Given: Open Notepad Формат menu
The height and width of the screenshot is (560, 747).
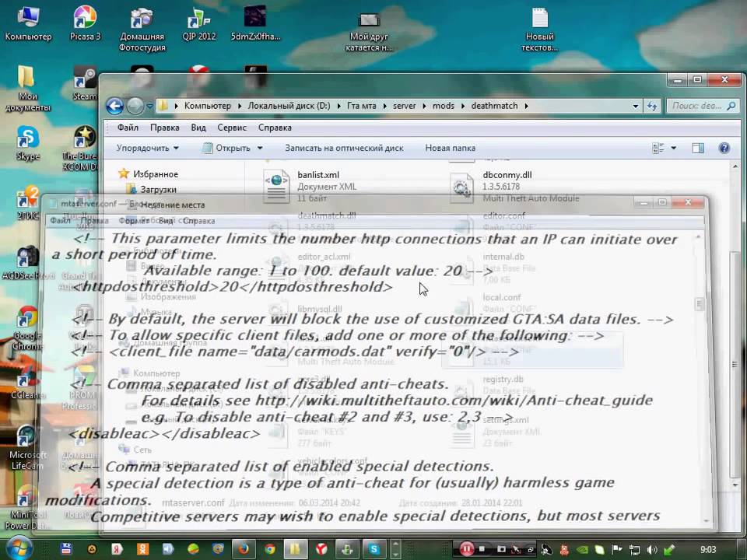Looking at the screenshot, I should tap(134, 220).
